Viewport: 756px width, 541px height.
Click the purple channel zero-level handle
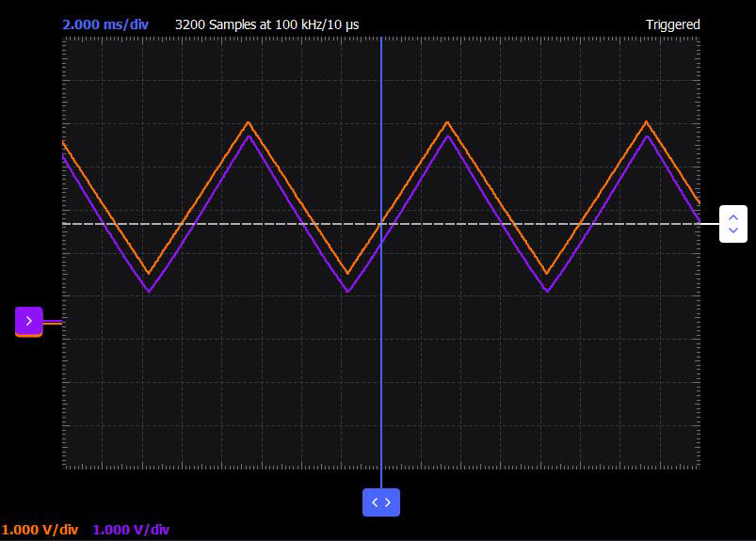(x=29, y=320)
